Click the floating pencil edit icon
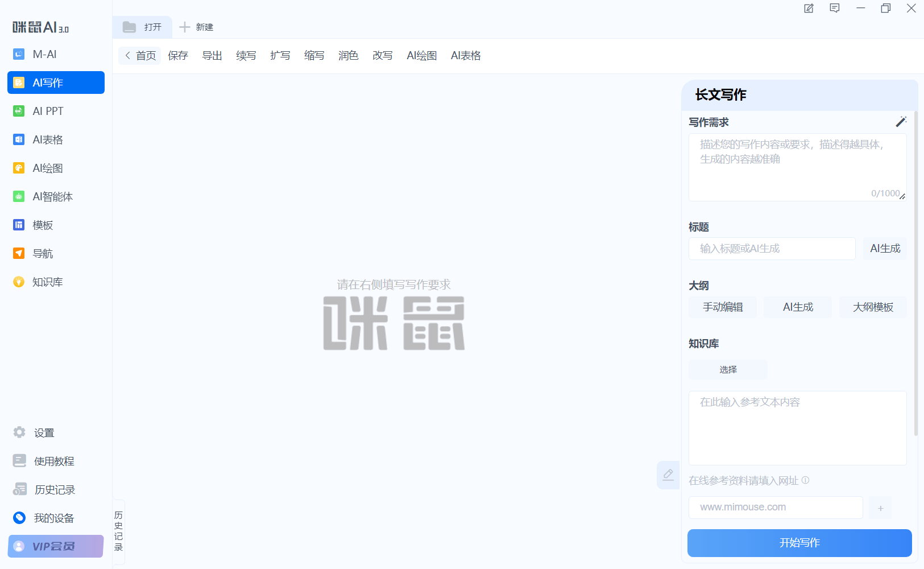This screenshot has height=569, width=924. point(668,475)
